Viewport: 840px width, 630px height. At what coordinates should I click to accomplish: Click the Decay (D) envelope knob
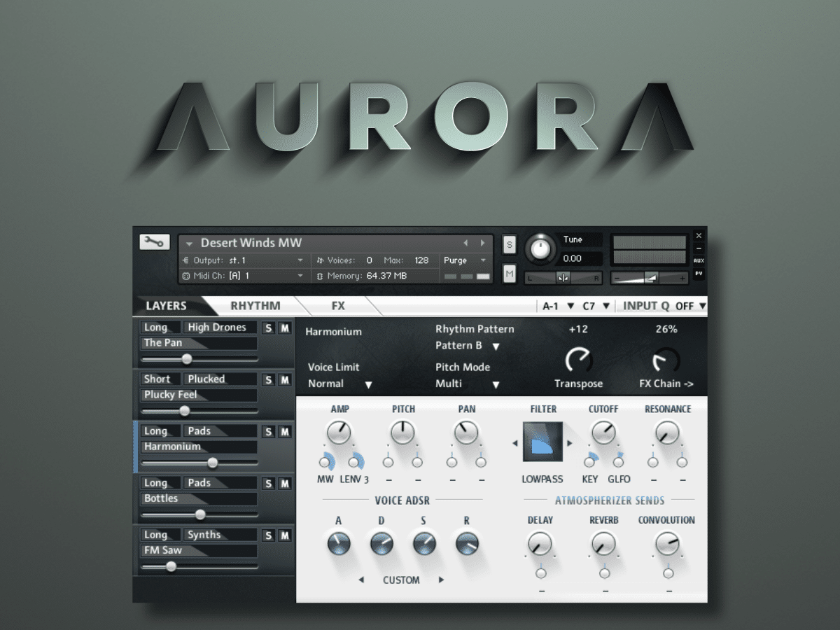[x=381, y=544]
